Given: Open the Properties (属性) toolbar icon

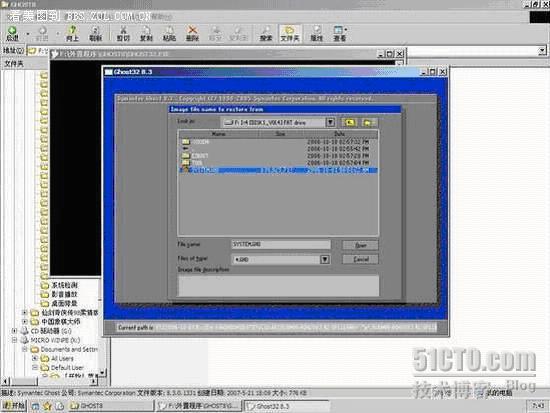Looking at the screenshot, I should coord(316,34).
